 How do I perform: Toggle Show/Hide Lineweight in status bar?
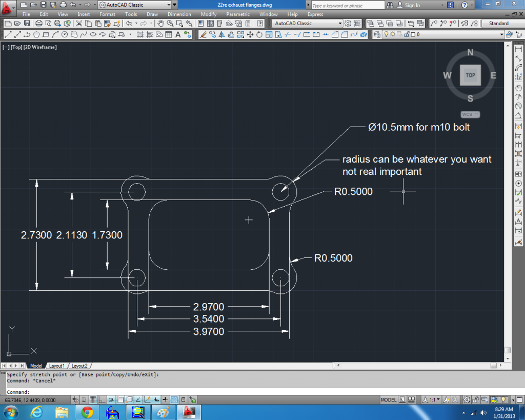[166, 399]
